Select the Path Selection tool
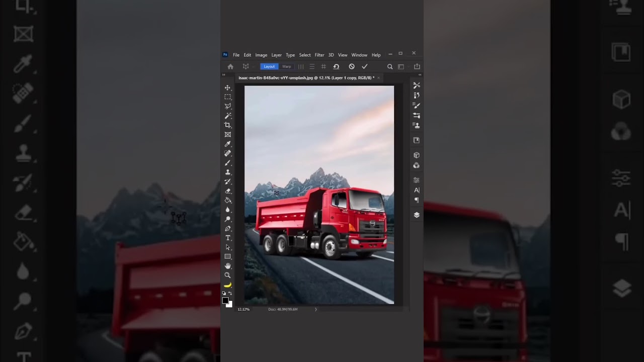Viewport: 644px width, 362px height. click(227, 247)
